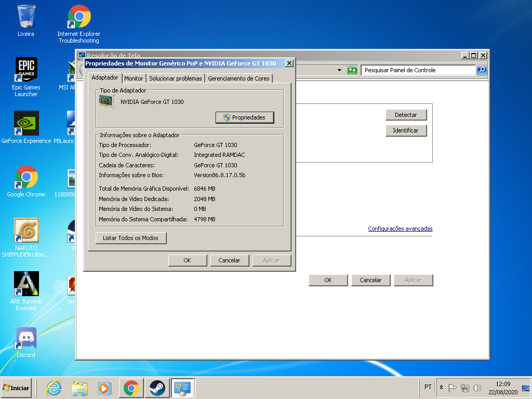Open volume speaker tray icon
532x399 pixels.
coord(477,388)
